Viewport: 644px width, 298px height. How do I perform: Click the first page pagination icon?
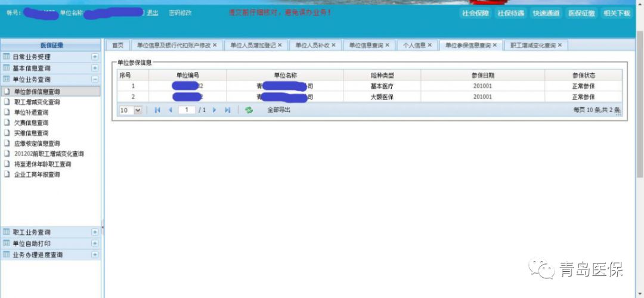tap(157, 110)
